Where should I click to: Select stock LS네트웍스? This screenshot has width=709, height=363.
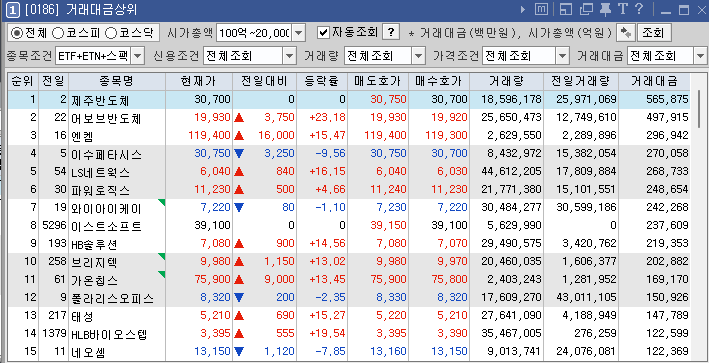(x=100, y=172)
